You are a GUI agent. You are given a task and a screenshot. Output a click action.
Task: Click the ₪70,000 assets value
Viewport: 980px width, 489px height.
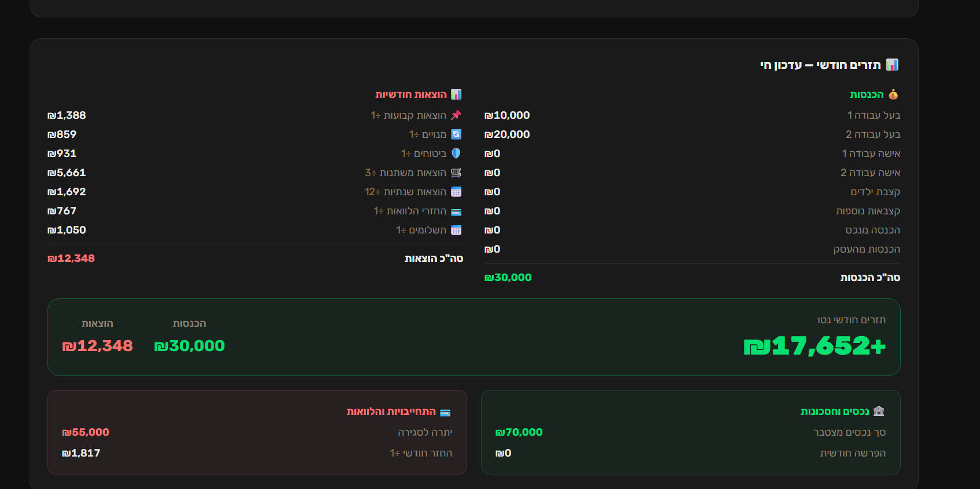coord(519,432)
